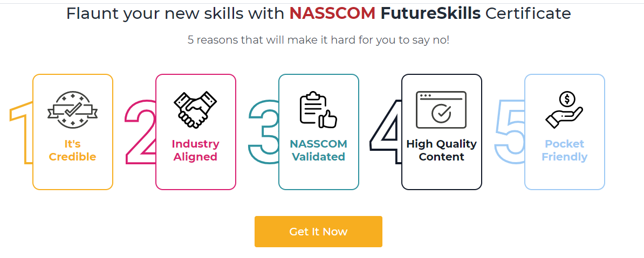
Task: Click the red NASSCOM word in heading
Action: [x=332, y=13]
